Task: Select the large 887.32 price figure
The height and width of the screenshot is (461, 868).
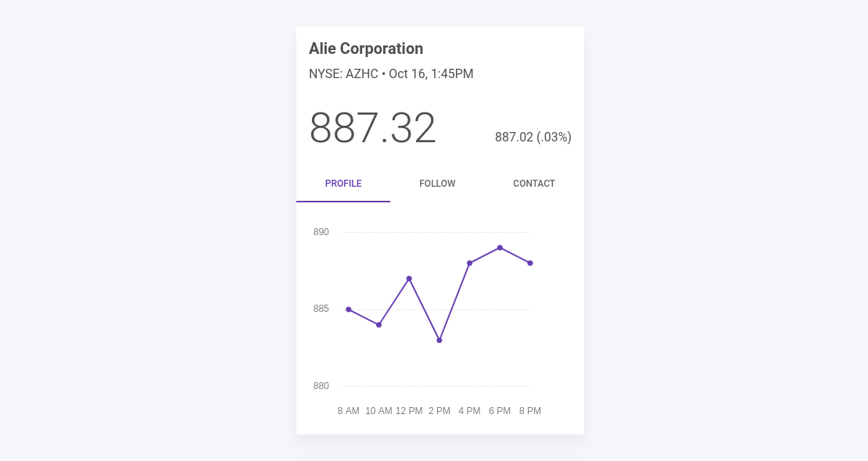Action: point(373,129)
